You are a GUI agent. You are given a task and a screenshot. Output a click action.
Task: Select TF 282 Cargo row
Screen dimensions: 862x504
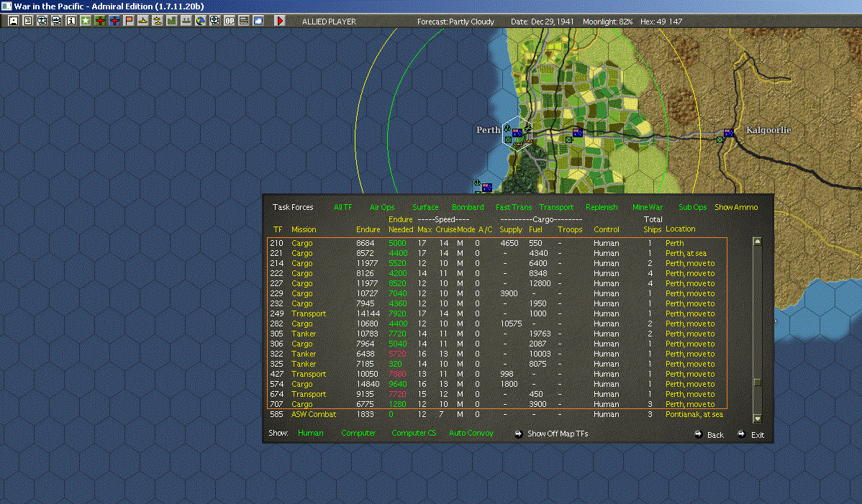tap(497, 324)
